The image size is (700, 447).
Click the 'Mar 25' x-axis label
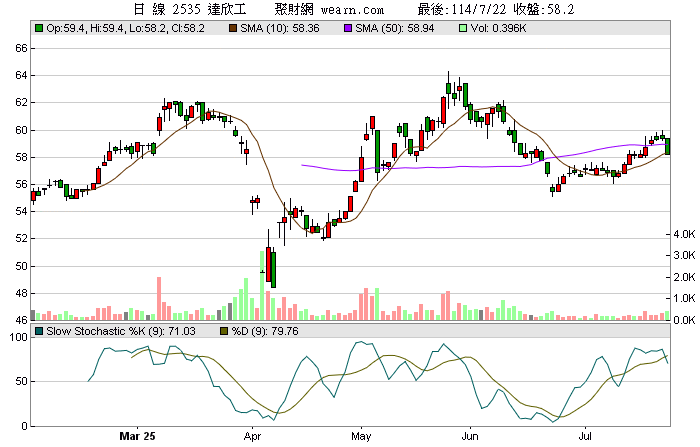pos(138,436)
